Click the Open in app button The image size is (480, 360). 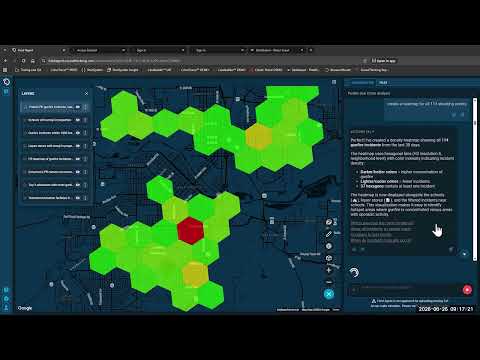click(x=383, y=61)
